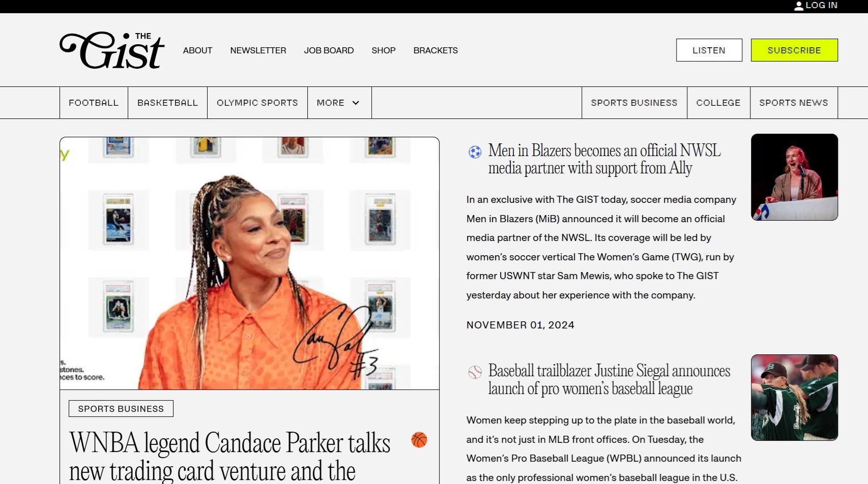Open the NEWSLETTER page

pyautogui.click(x=258, y=50)
